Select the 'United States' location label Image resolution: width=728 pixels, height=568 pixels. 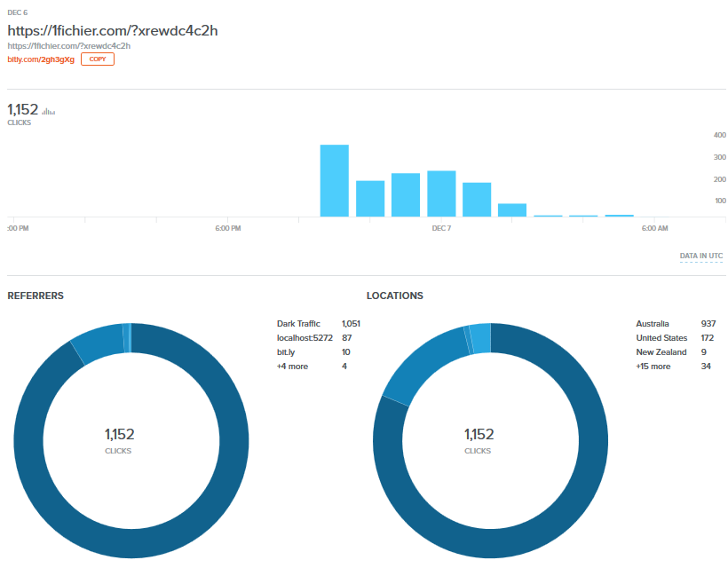661,338
